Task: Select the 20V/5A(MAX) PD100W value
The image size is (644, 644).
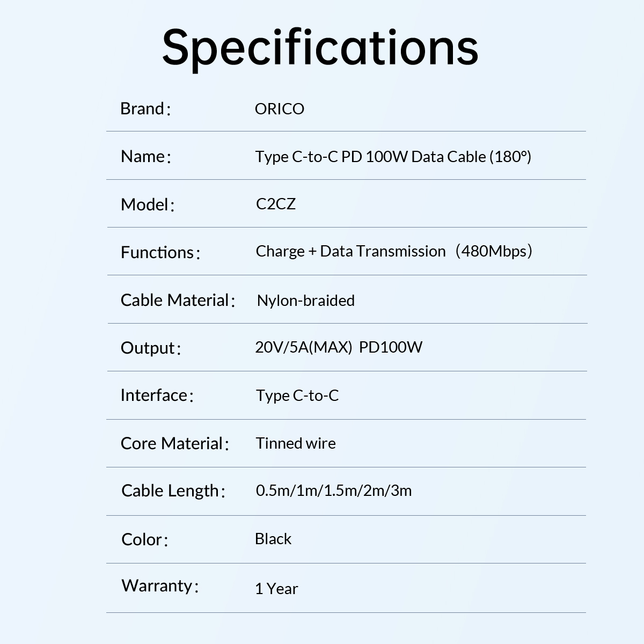Action: point(339,347)
